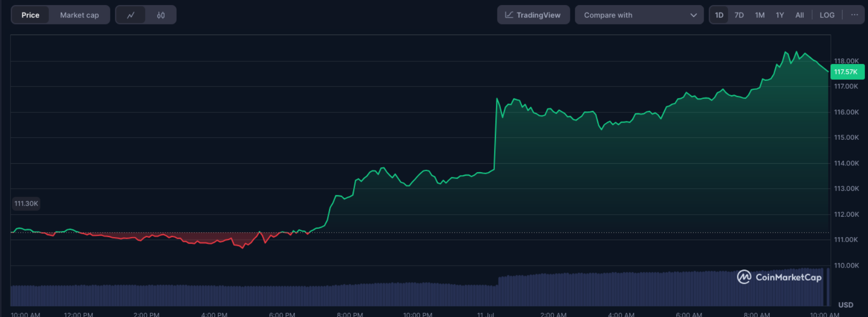The image size is (868, 317).
Task: Toggle LOG scale on the chart
Action: [827, 15]
